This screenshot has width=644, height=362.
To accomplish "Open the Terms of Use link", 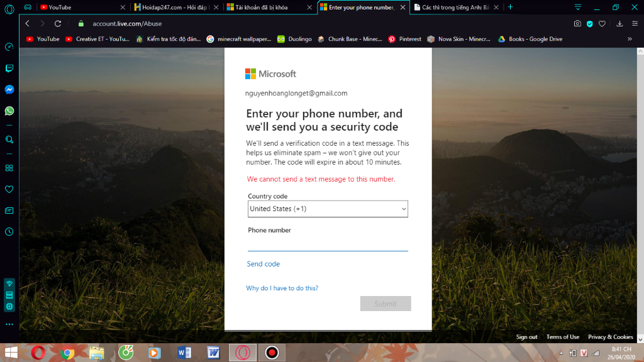I will 563,337.
